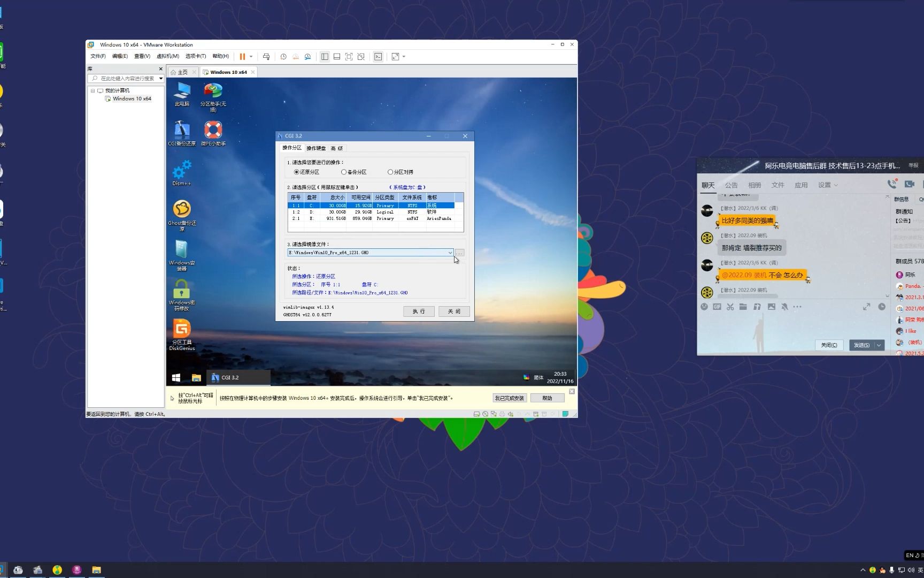Open the 操作分区 tab in CGI
The height and width of the screenshot is (578, 924).
coord(292,148)
